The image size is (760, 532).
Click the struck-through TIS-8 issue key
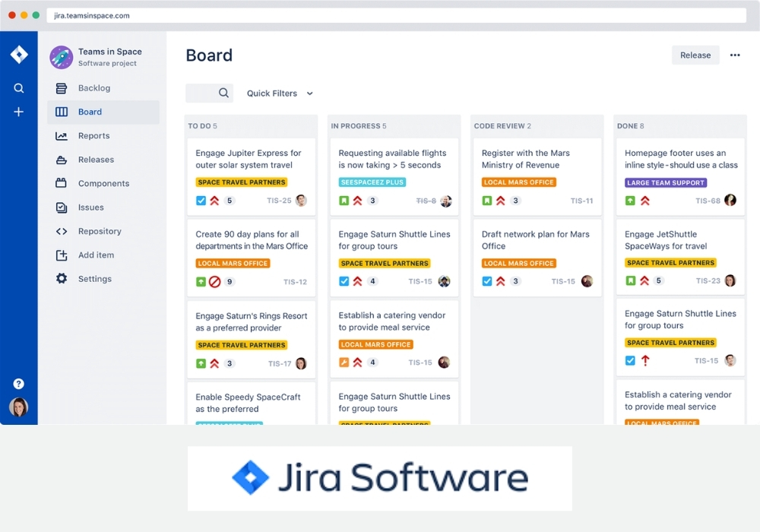pos(426,201)
